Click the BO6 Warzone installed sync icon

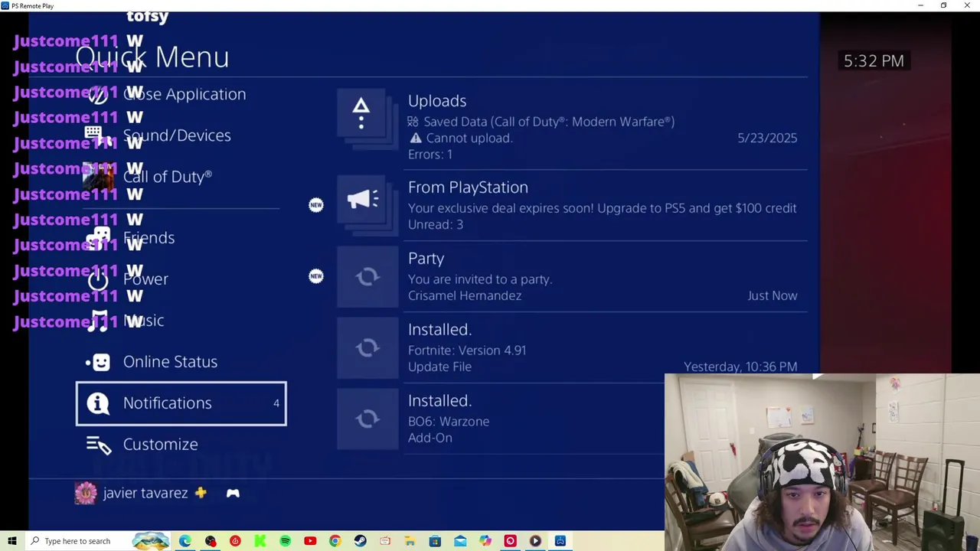[x=367, y=419]
